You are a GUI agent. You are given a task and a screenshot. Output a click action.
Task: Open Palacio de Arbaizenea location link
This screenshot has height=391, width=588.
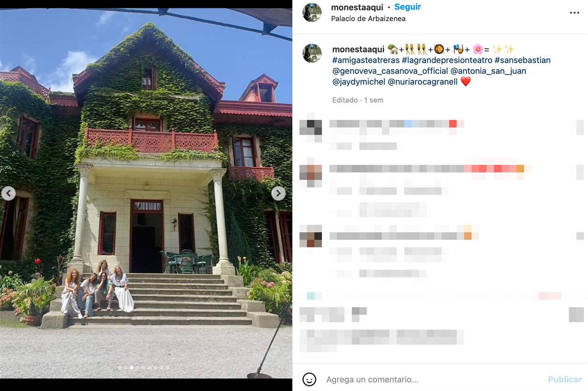tap(368, 19)
